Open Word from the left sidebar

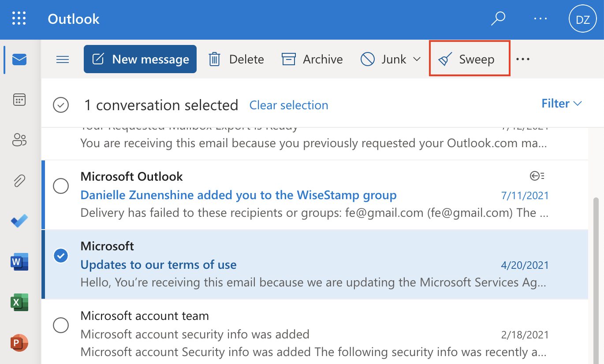coord(19,262)
